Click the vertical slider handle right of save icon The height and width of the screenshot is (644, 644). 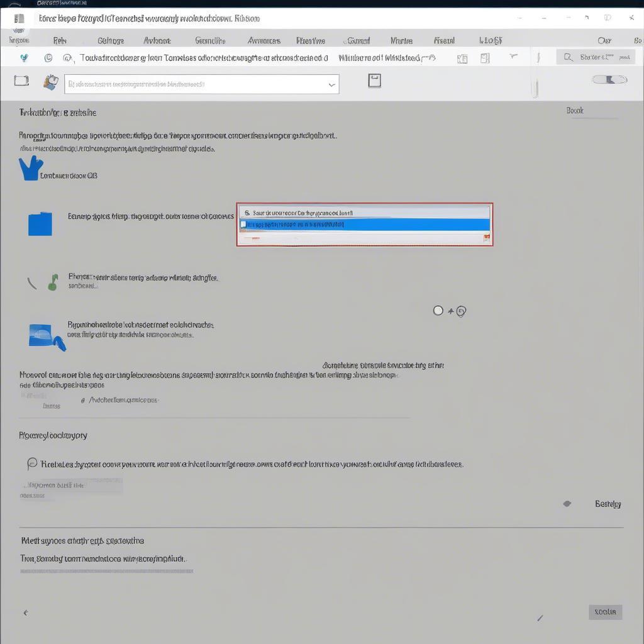[x=535, y=89]
